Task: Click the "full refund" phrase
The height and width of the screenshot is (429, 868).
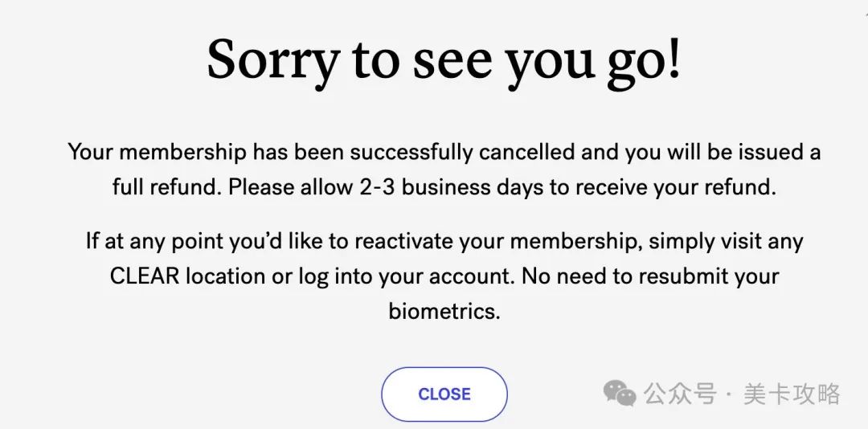Action: tap(165, 187)
